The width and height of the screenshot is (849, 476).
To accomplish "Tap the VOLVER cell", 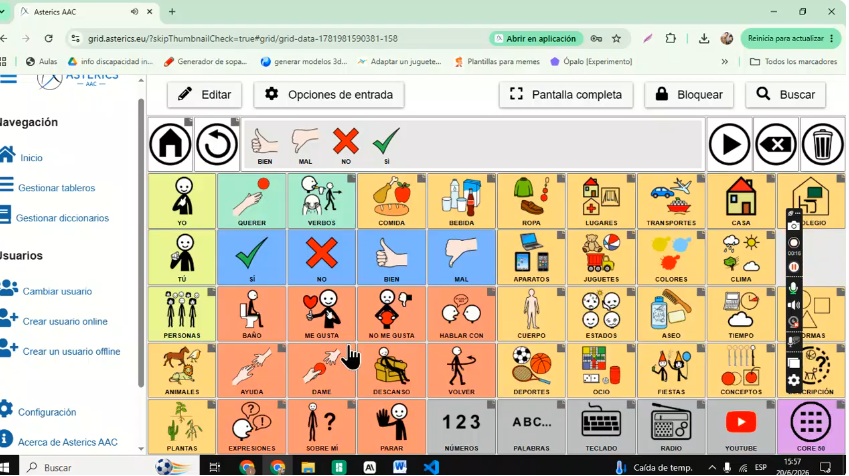I will pos(461,370).
